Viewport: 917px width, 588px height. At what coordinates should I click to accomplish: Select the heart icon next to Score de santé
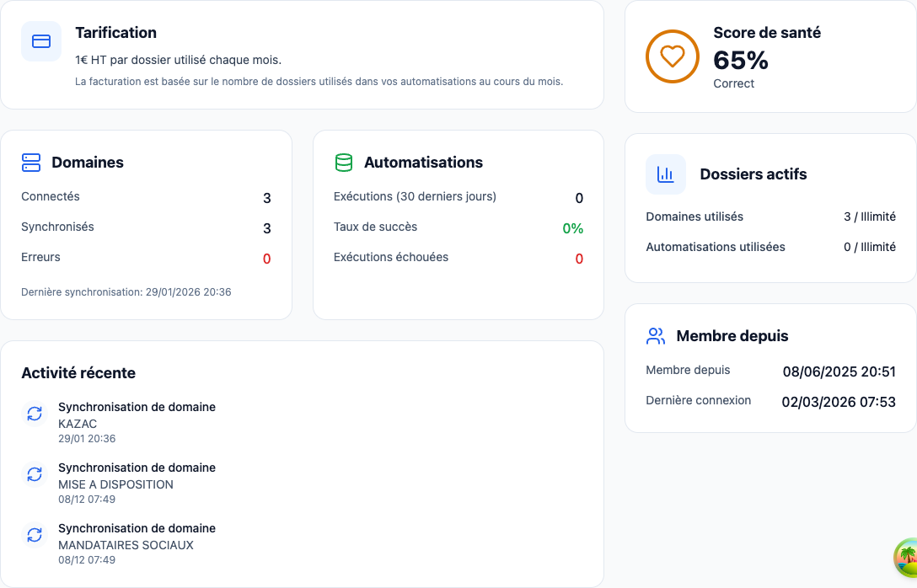671,56
